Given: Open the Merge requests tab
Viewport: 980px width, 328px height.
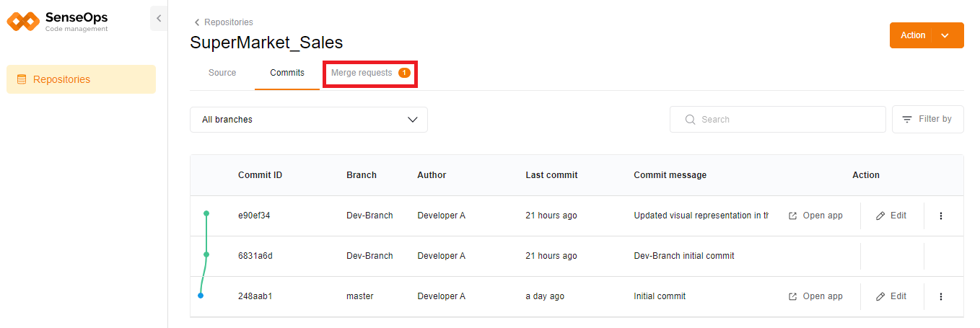Looking at the screenshot, I should click(362, 73).
